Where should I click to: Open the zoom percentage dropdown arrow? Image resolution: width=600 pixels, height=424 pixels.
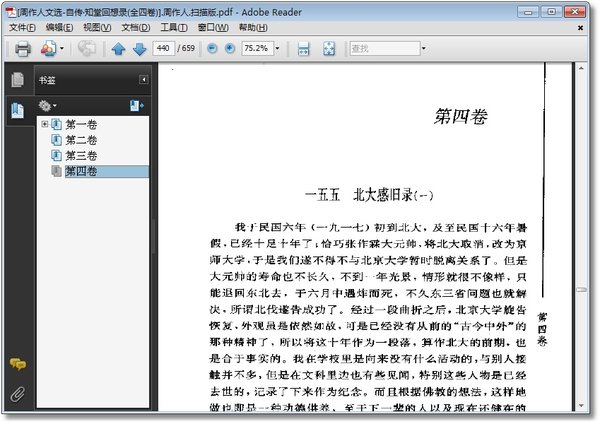pos(277,48)
